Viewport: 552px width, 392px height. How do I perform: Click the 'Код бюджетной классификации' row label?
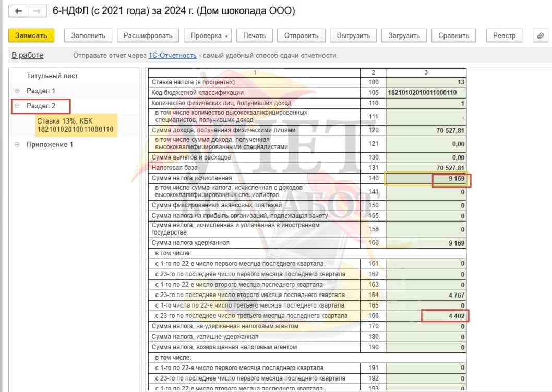pos(198,93)
